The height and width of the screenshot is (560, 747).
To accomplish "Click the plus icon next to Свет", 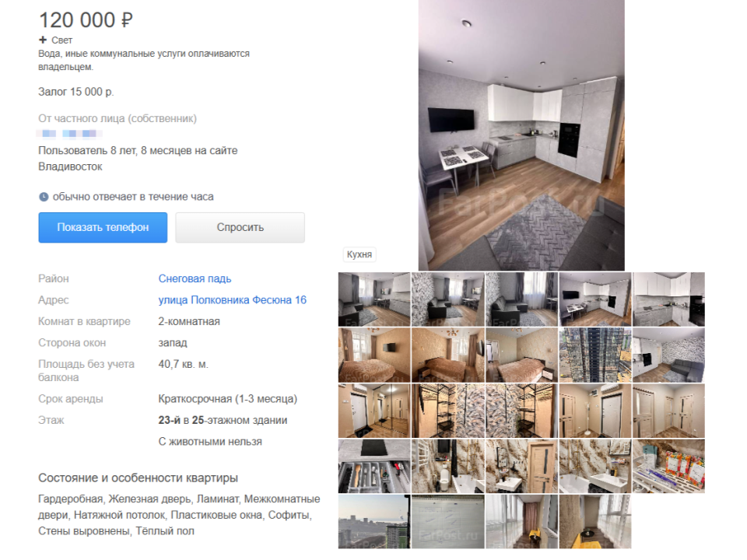I will (x=43, y=40).
